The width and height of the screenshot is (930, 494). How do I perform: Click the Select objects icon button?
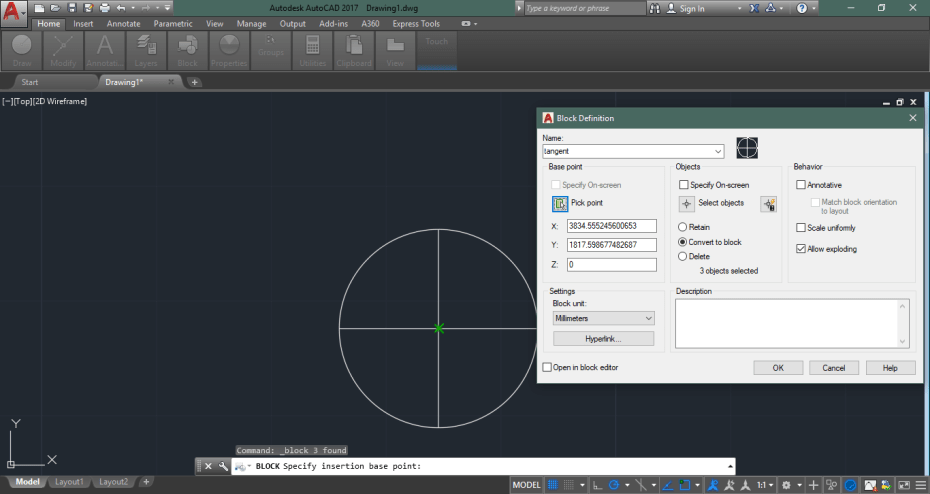[x=687, y=204]
